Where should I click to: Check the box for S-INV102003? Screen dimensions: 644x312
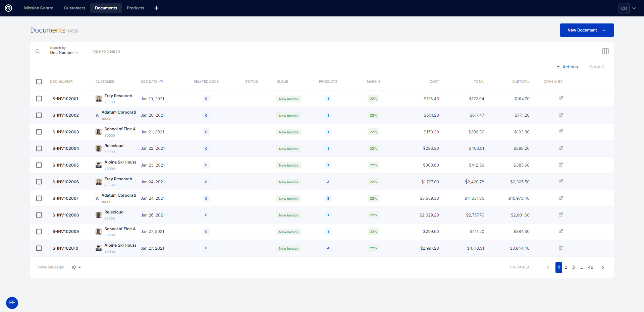click(39, 132)
